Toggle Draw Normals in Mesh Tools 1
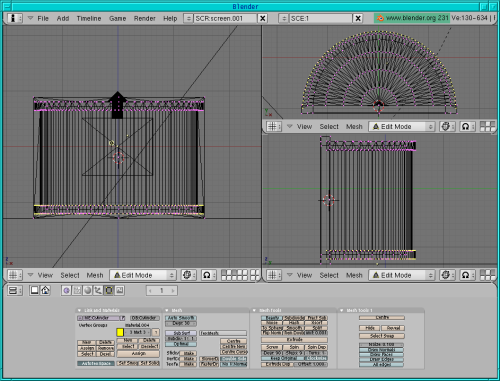The height and width of the screenshot is (381, 500). [x=381, y=350]
